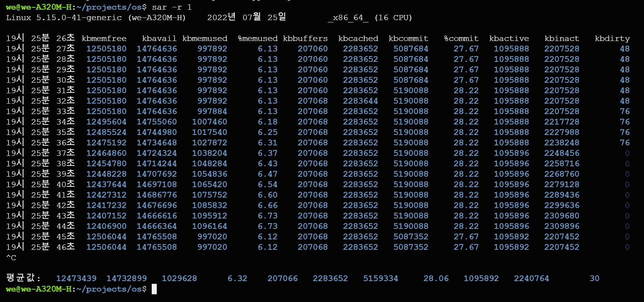Click the %memused value '6.47'
The height and width of the screenshot is (302, 644).
tap(268, 174)
